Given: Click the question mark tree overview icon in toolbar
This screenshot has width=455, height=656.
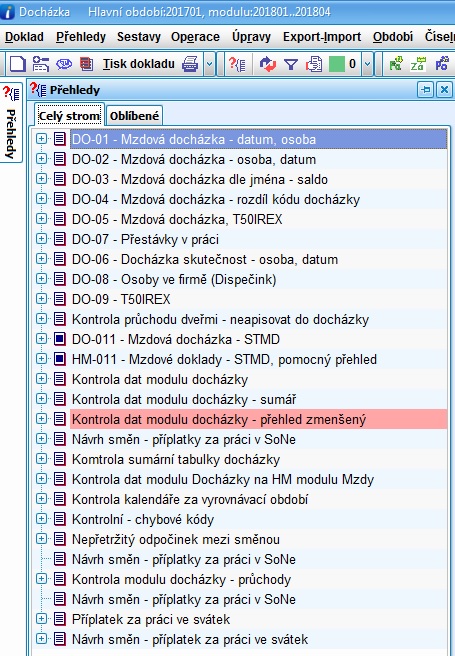Looking at the screenshot, I should [237, 64].
